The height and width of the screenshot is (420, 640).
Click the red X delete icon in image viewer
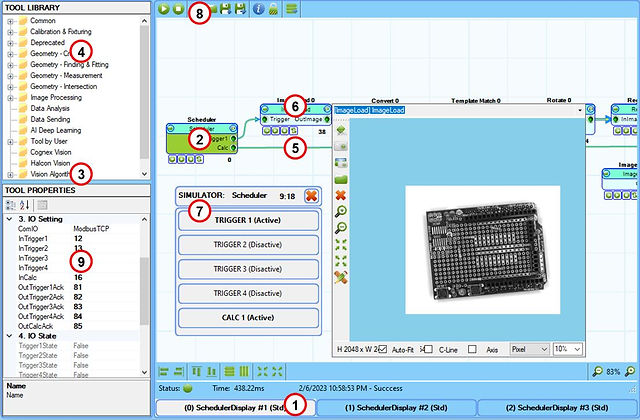[x=341, y=195]
